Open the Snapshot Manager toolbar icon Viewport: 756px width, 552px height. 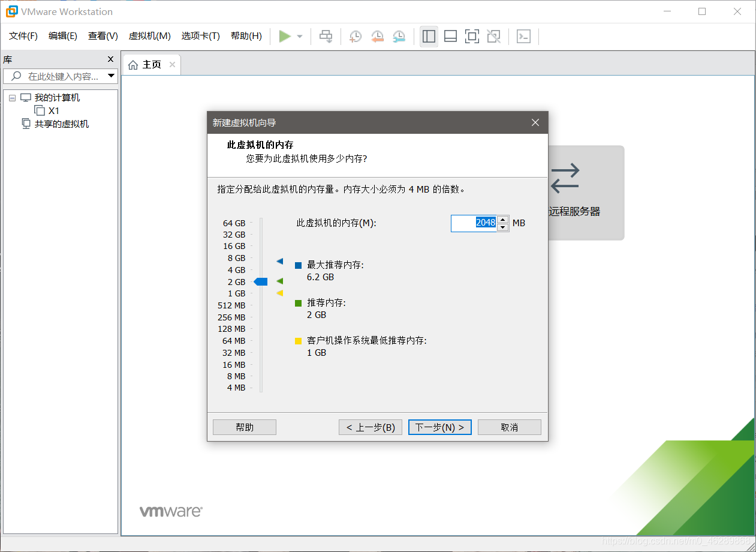399,37
